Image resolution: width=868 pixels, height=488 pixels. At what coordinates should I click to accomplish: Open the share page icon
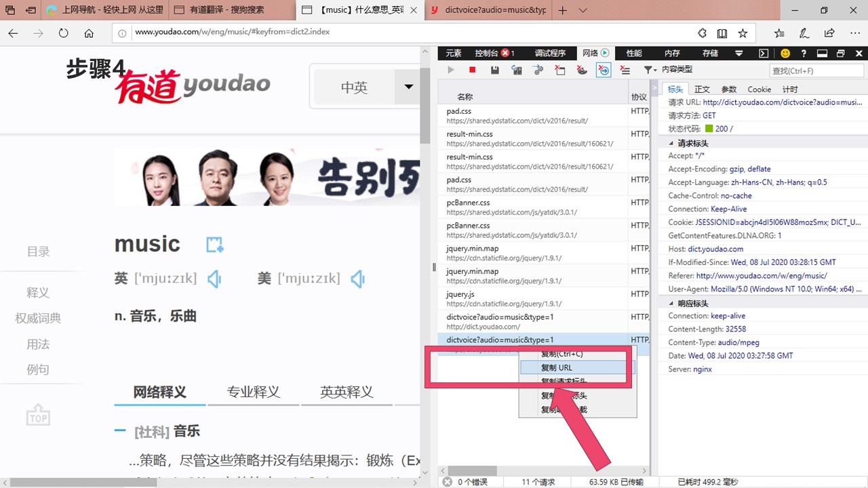click(829, 33)
